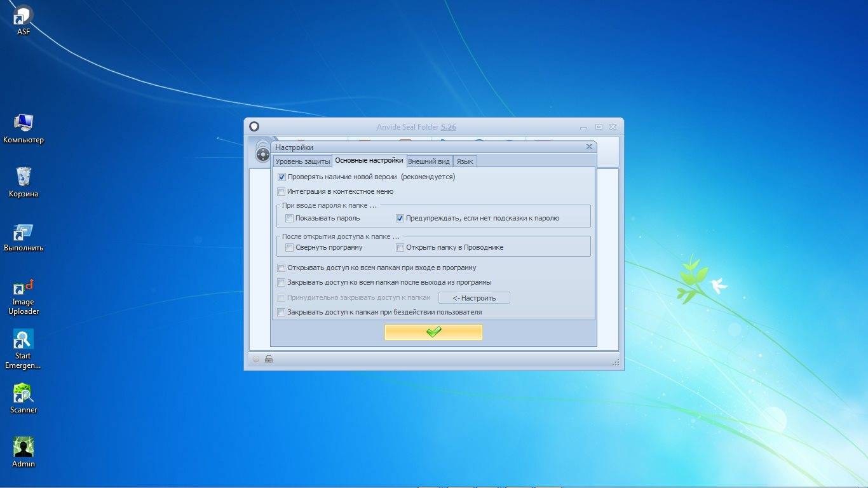868x488 pixels.
Task: Switch to the Уровень защиты tab
Action: pyautogui.click(x=302, y=161)
